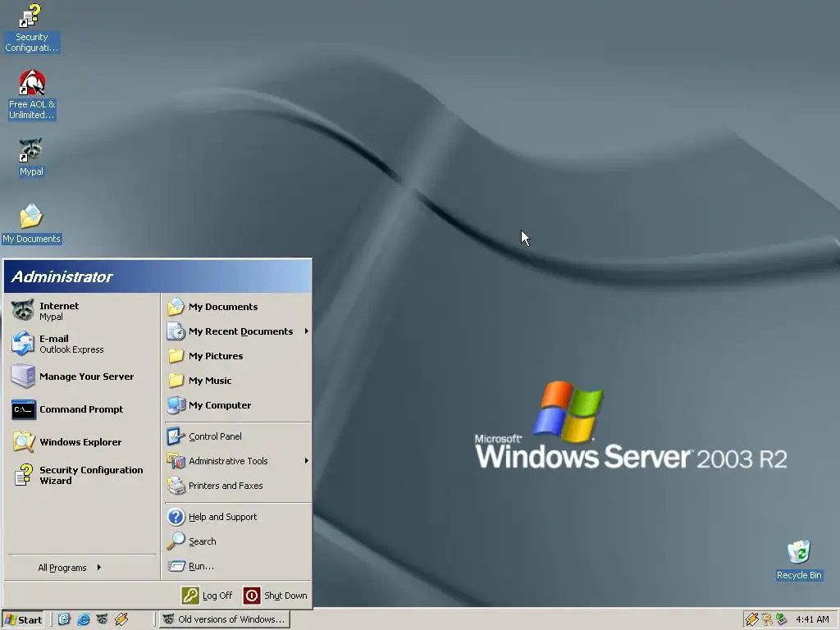Launch Internet Explorer from quick launch bar
This screenshot has width=840, height=630.
pyautogui.click(x=83, y=619)
